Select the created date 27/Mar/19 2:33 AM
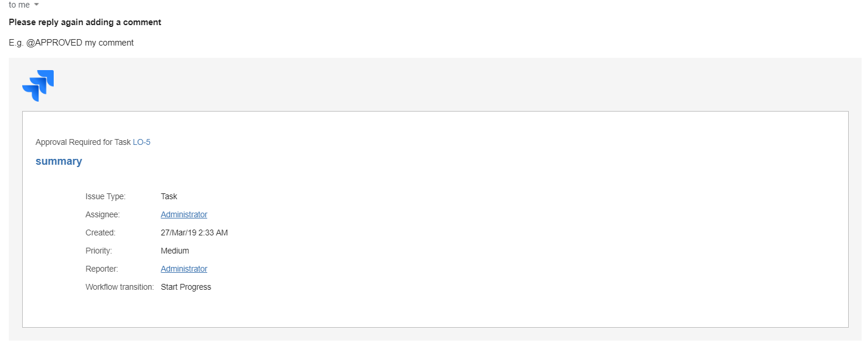868x347 pixels. click(x=194, y=233)
